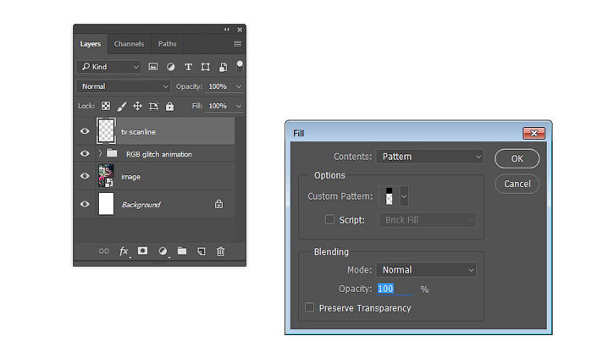The width and height of the screenshot is (614, 364).
Task: Filter layers by pixel layer icon
Action: pyautogui.click(x=152, y=67)
